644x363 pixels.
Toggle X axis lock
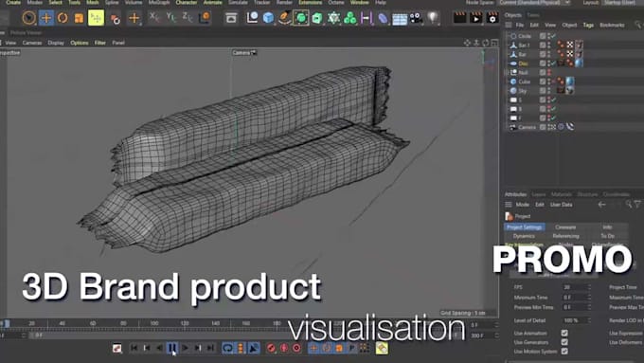(x=154, y=17)
